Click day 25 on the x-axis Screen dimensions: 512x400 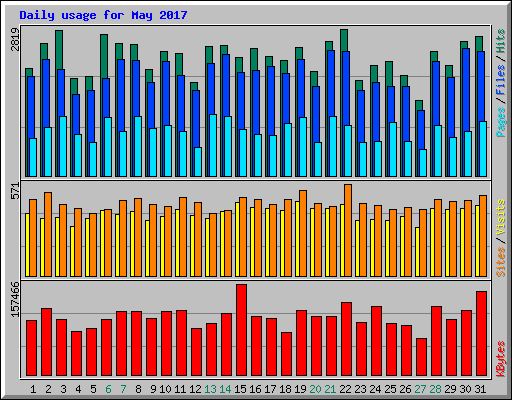click(390, 389)
